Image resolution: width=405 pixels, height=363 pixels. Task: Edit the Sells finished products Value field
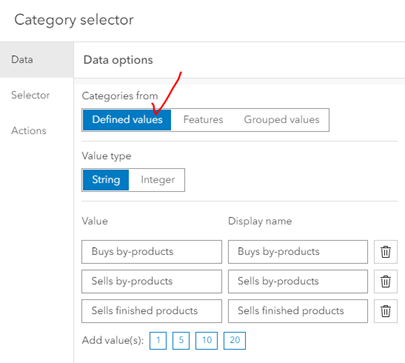tap(152, 311)
